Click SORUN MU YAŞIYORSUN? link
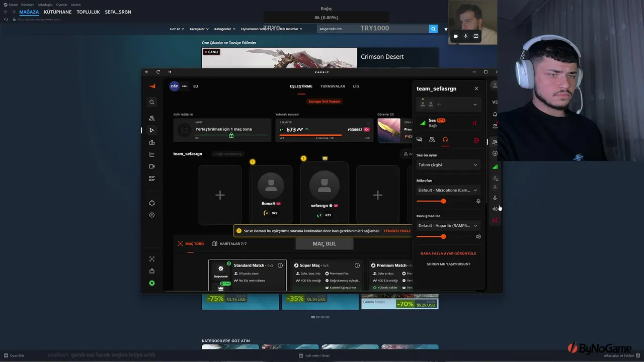 448,264
